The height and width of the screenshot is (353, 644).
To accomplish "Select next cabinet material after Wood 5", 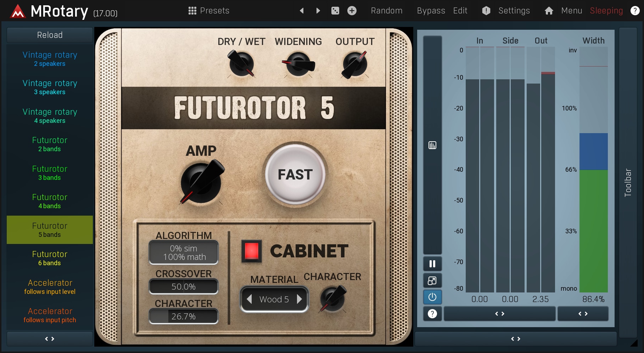I will [x=299, y=299].
